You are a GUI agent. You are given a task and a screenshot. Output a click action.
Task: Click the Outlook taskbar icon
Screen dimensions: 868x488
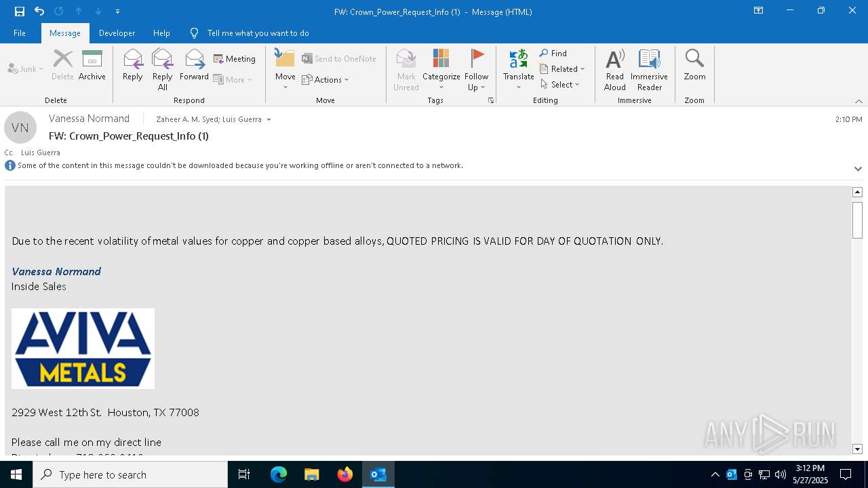pyautogui.click(x=378, y=474)
